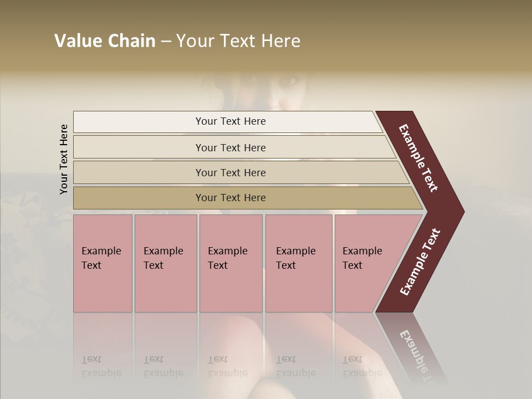The width and height of the screenshot is (532, 399).
Task: Click the reflection under the third pink box
Action: [x=231, y=366]
